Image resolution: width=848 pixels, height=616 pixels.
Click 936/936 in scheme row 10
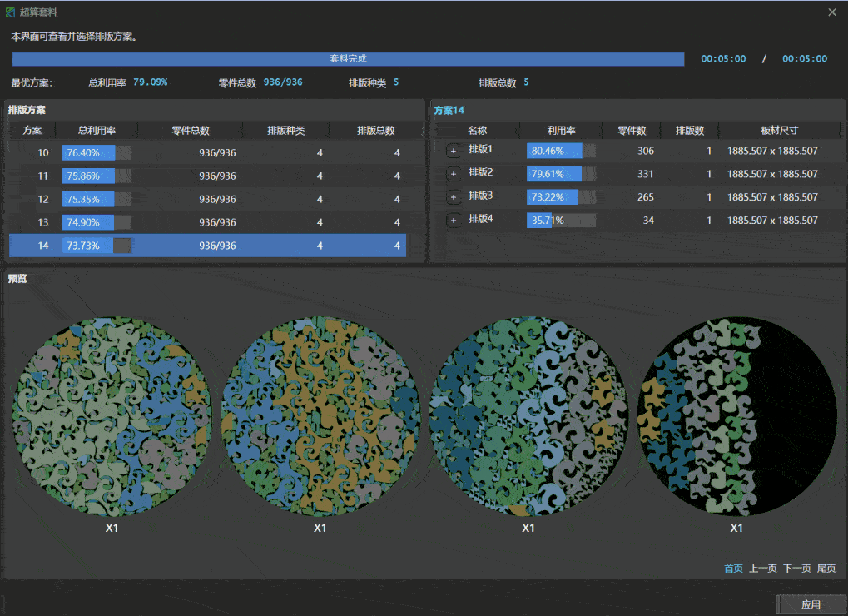217,153
